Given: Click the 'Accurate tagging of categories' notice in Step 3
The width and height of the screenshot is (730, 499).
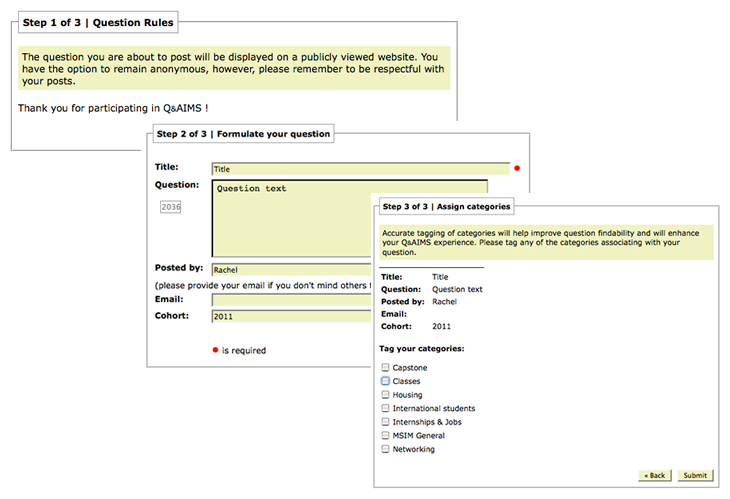Looking at the screenshot, I should (x=547, y=243).
